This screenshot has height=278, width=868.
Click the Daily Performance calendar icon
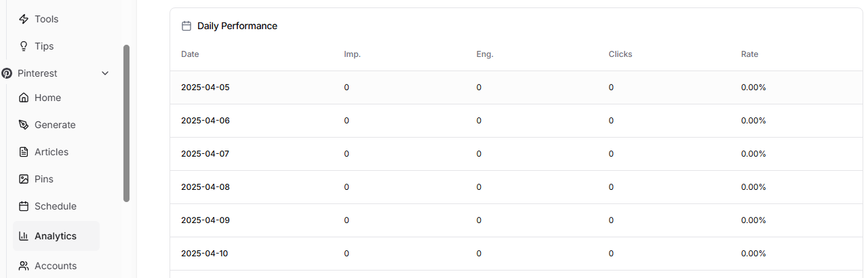coord(186,26)
